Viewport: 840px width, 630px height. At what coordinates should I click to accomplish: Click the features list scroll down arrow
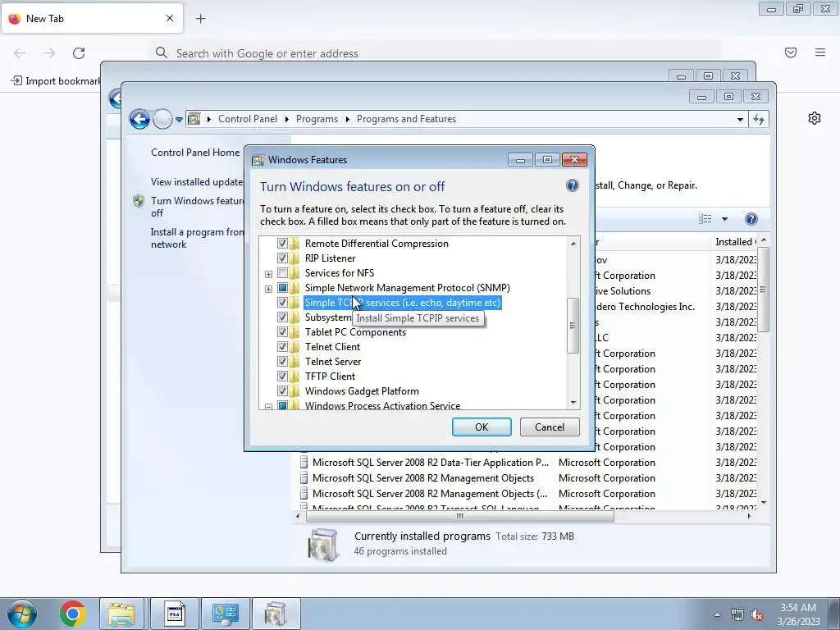click(x=573, y=402)
